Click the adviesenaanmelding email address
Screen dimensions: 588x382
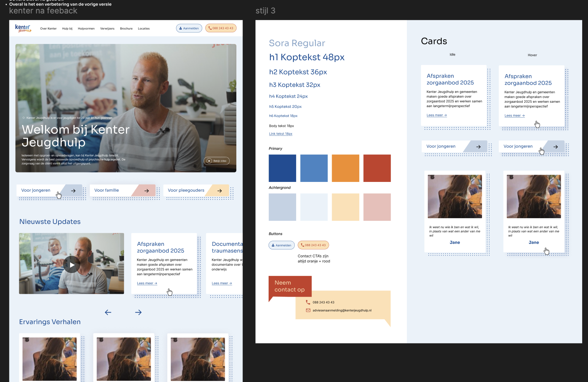[x=342, y=310]
